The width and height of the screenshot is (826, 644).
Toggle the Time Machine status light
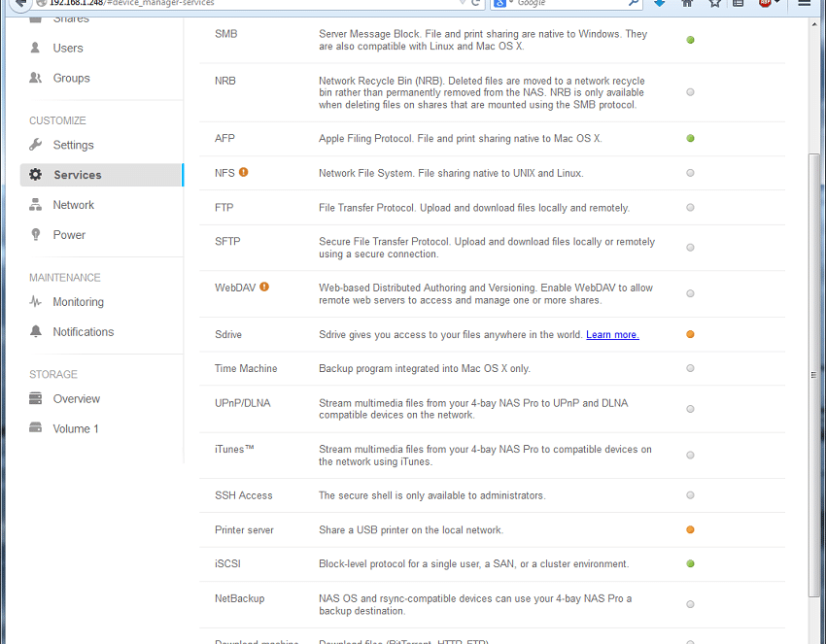click(690, 368)
